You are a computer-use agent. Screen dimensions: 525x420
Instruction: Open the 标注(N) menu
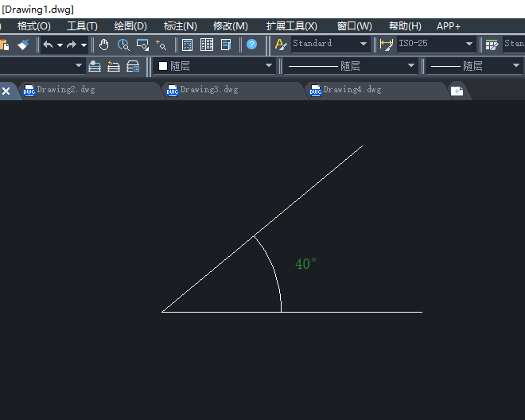coord(180,26)
